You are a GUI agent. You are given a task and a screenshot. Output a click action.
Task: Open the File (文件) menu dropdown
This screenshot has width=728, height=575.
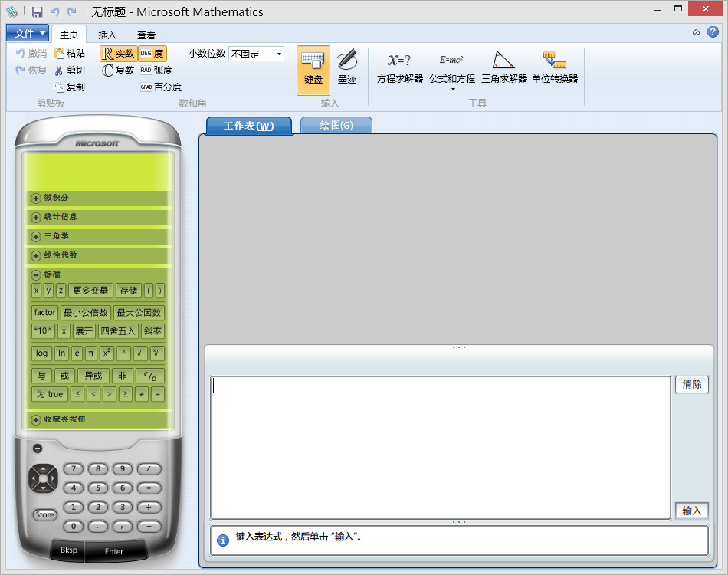coord(28,34)
